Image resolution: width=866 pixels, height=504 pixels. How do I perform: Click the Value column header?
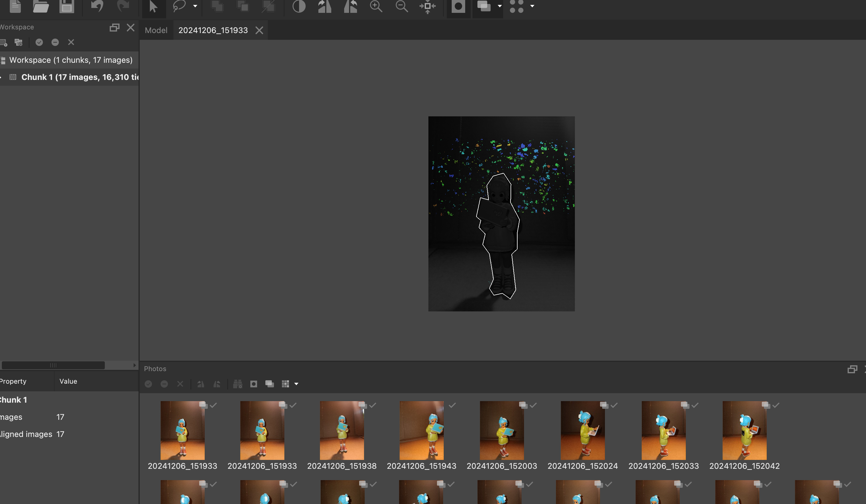(x=68, y=382)
